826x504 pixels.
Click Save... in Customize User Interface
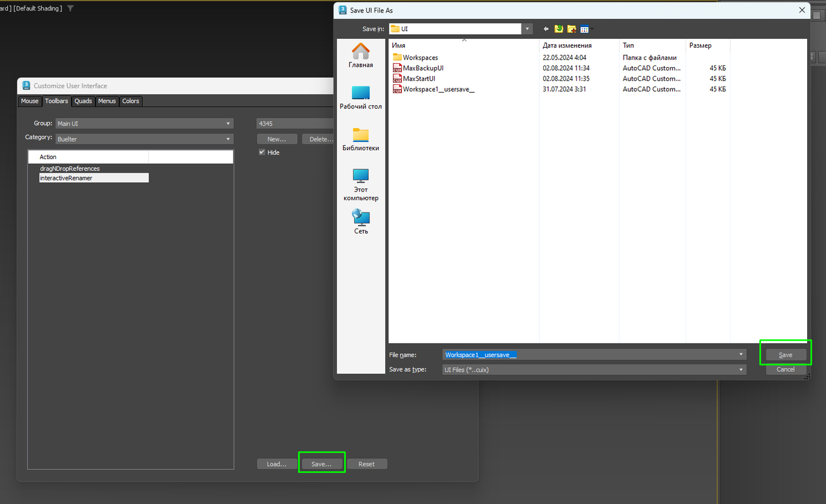tap(322, 464)
